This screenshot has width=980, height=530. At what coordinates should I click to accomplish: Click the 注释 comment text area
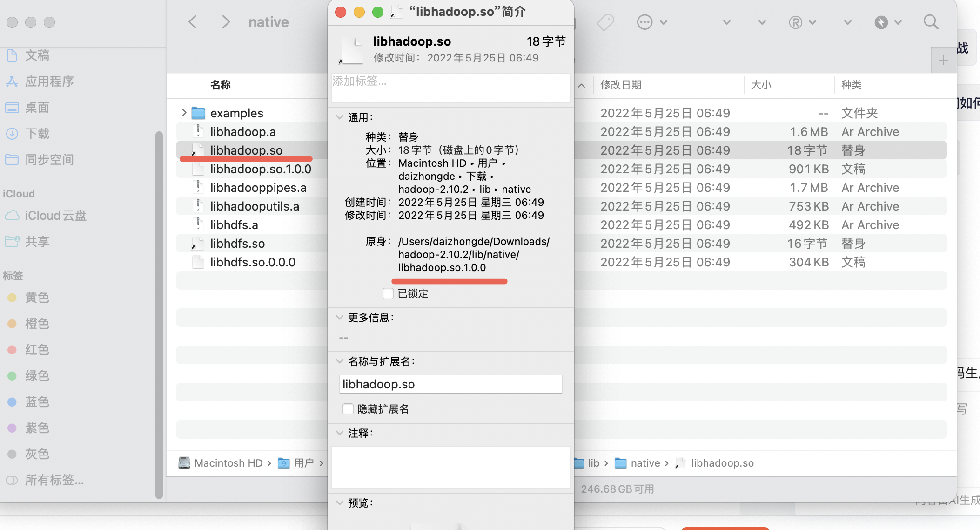tap(450, 468)
